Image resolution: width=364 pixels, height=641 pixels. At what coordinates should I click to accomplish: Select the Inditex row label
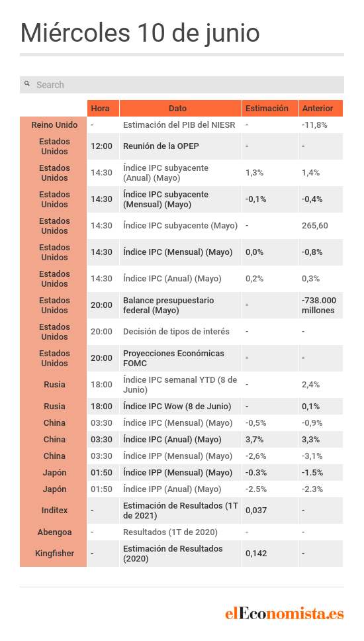point(54,510)
